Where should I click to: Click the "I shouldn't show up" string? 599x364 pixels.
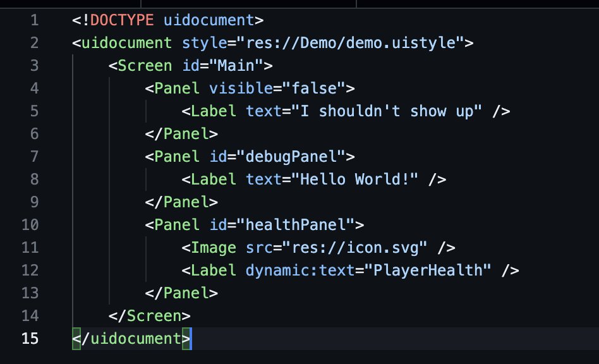[x=387, y=111]
